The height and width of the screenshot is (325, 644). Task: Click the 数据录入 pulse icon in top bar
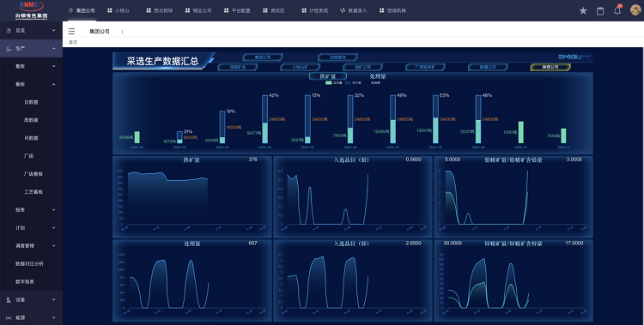(343, 10)
